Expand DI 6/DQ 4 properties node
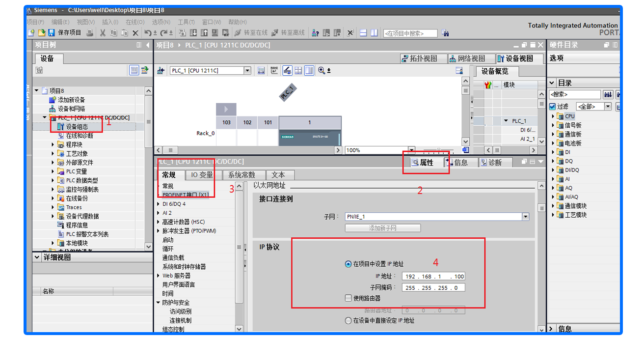Viewport: 644px width, 338px height. tap(158, 204)
